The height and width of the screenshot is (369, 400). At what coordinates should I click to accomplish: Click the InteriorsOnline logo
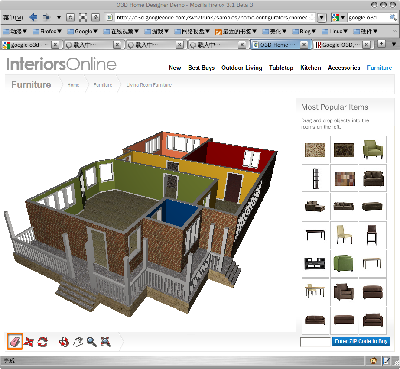61,64
